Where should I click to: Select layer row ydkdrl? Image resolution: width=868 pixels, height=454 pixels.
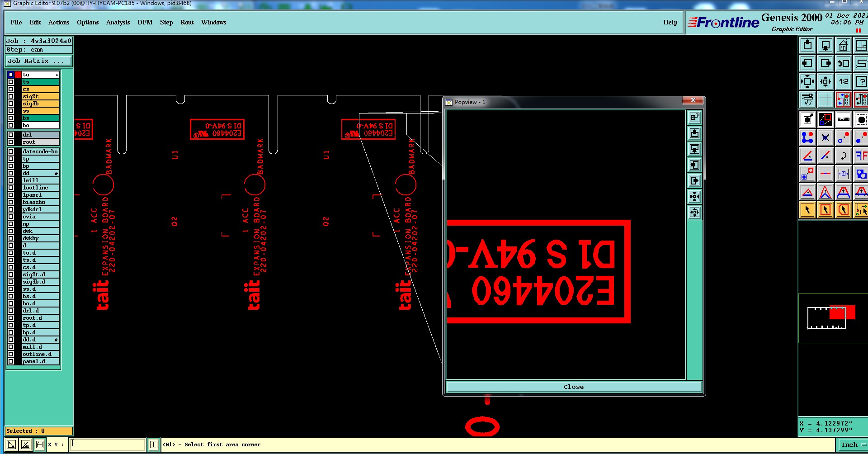41,209
